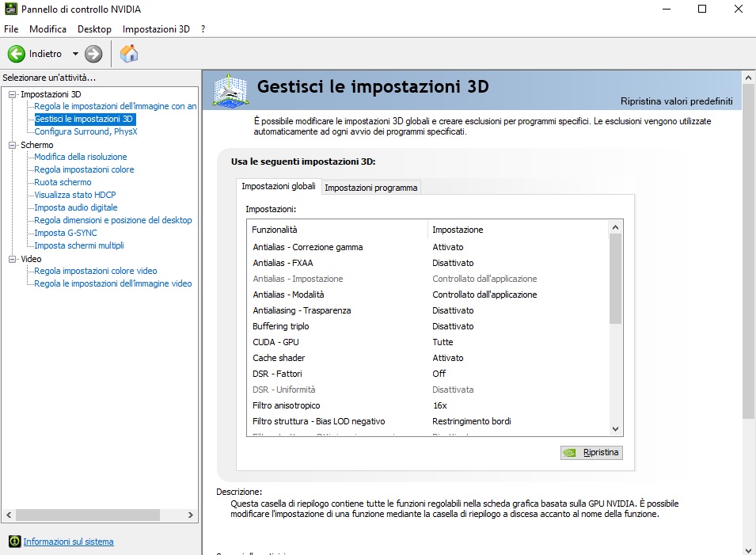Click the main page scroll-up arrow

click(748, 78)
